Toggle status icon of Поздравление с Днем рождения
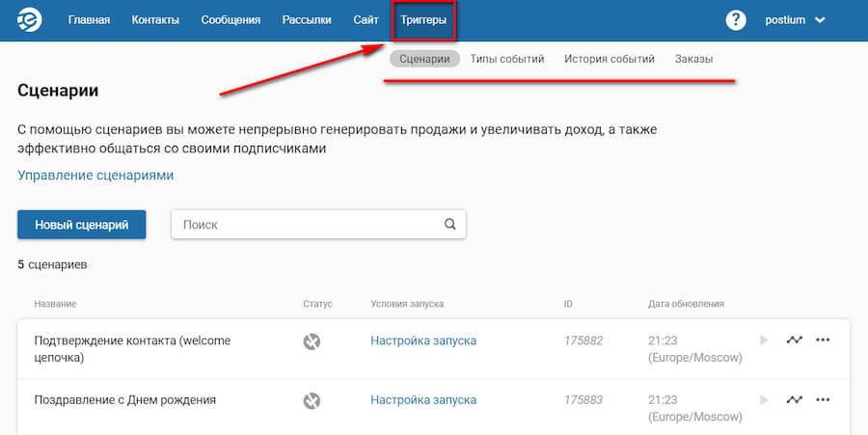This screenshot has width=868, height=435. [x=312, y=400]
